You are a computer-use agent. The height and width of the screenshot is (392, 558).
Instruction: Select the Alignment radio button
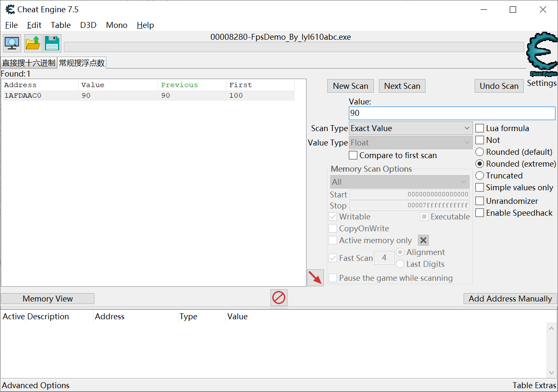tap(400, 252)
